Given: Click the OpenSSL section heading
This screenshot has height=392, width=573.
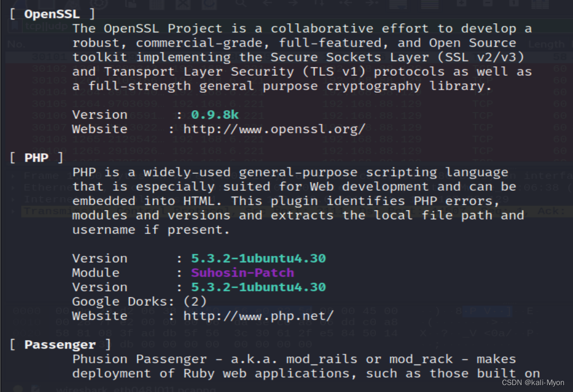Looking at the screenshot, I should (x=52, y=14).
